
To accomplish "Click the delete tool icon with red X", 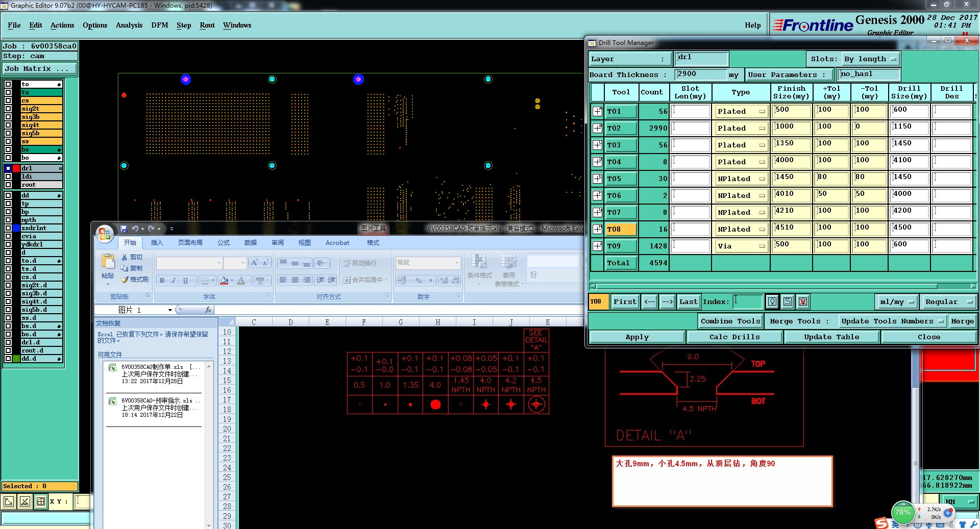I will coord(803,301).
